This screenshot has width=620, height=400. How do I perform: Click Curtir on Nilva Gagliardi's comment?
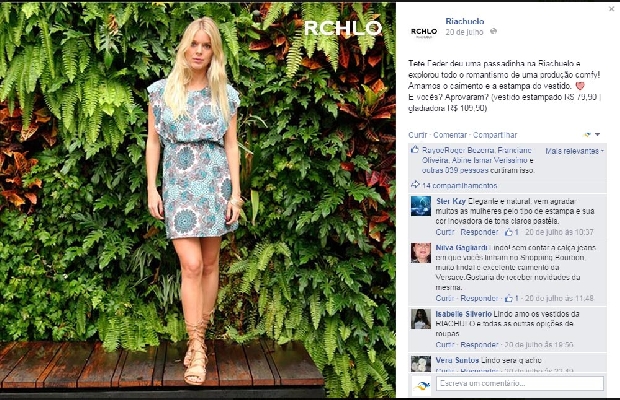(x=444, y=298)
